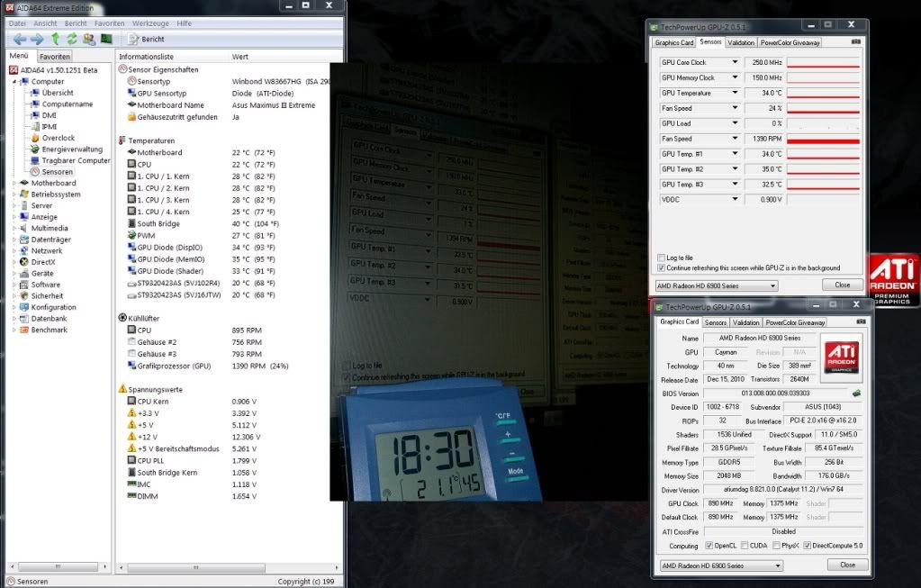The image size is (921, 588).
Task: Go forward using the AIDA64 forward arrow
Action: tap(37, 40)
